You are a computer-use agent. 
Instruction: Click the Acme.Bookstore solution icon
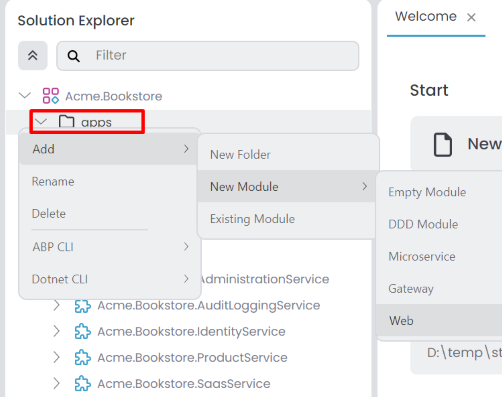51,96
